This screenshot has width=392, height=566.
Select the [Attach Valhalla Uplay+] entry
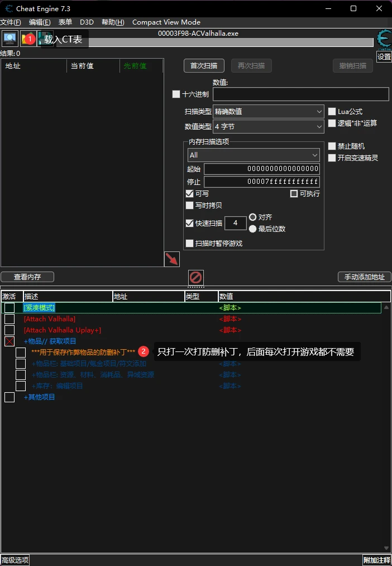(63, 330)
